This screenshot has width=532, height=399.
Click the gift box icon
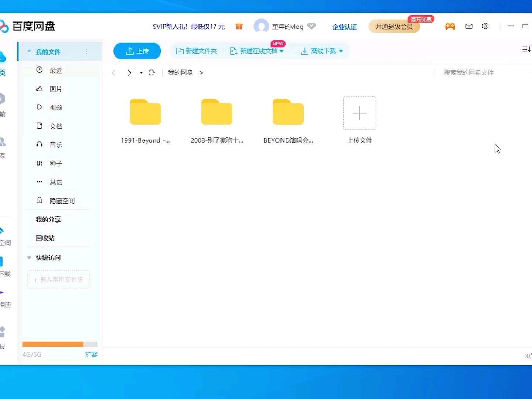(x=239, y=26)
